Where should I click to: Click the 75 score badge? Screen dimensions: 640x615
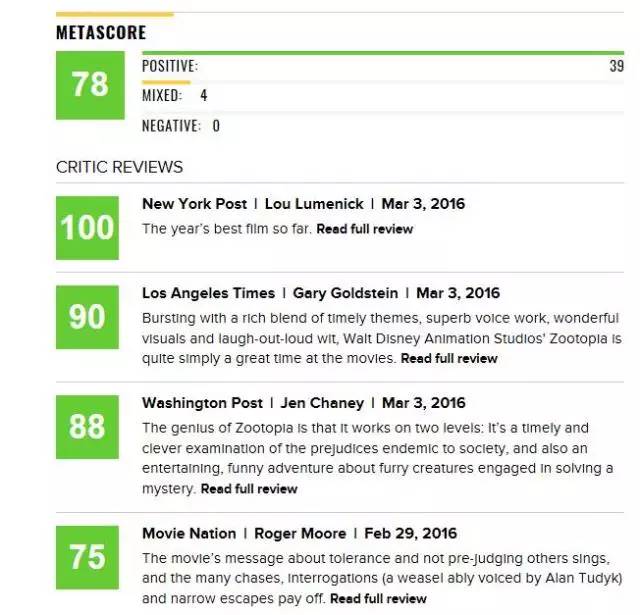(x=88, y=555)
